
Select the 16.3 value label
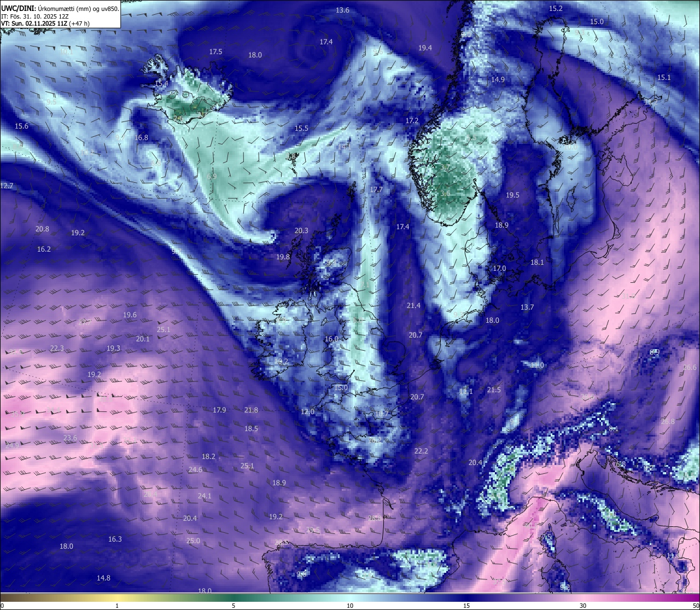(x=115, y=539)
